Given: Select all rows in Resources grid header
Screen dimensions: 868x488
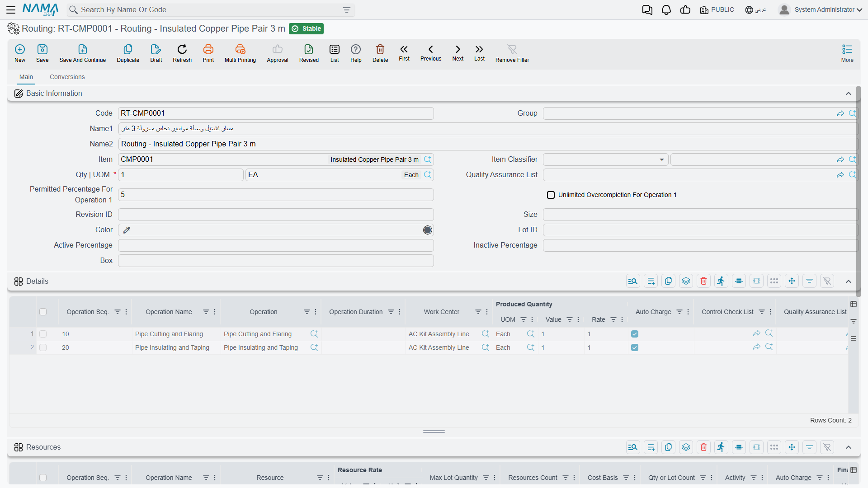Looking at the screenshot, I should tap(43, 478).
